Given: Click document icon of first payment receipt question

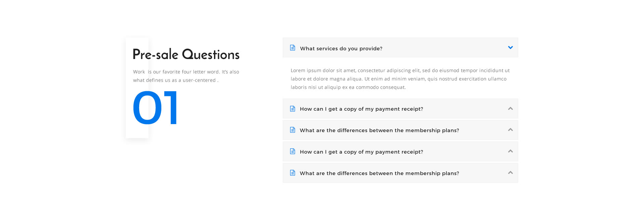Looking at the screenshot, I should [x=292, y=109].
